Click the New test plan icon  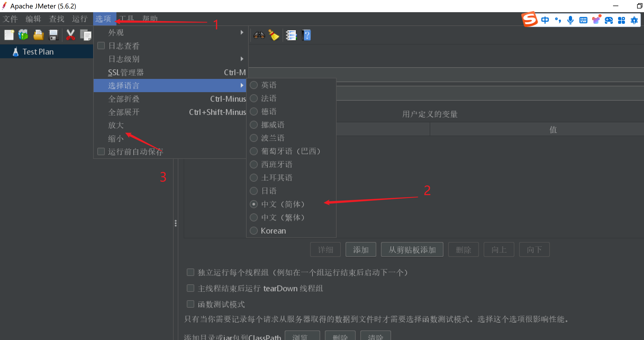9,35
